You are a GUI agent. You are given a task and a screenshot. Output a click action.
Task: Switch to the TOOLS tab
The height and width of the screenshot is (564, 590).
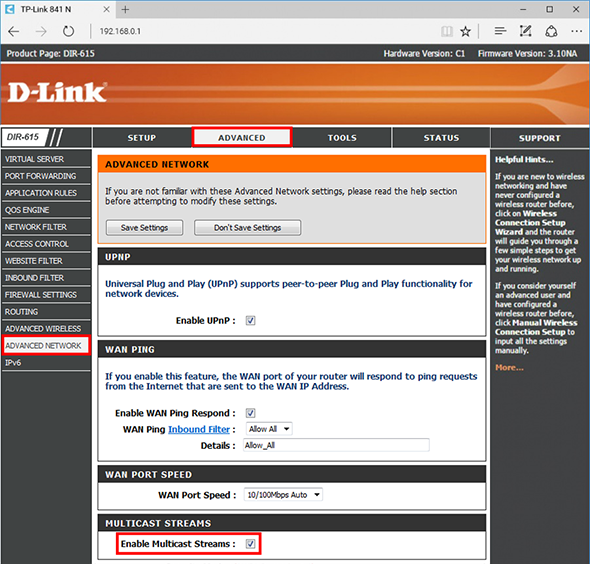pos(342,138)
